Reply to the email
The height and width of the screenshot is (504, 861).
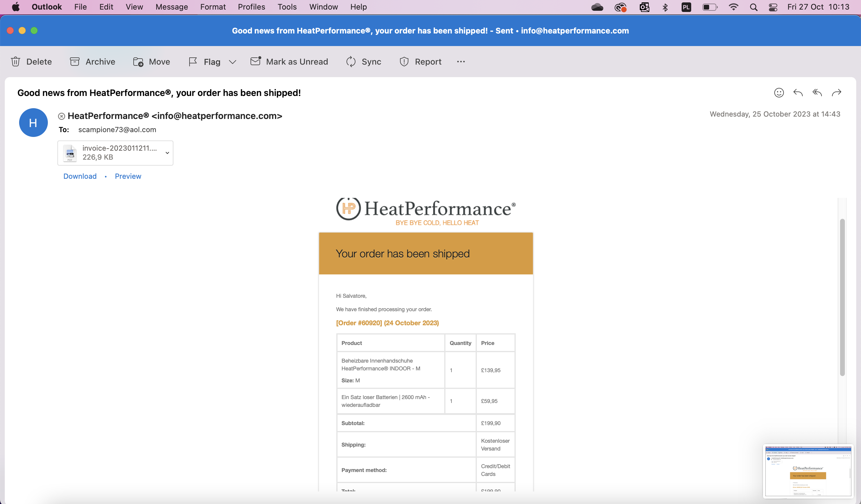tap(798, 93)
